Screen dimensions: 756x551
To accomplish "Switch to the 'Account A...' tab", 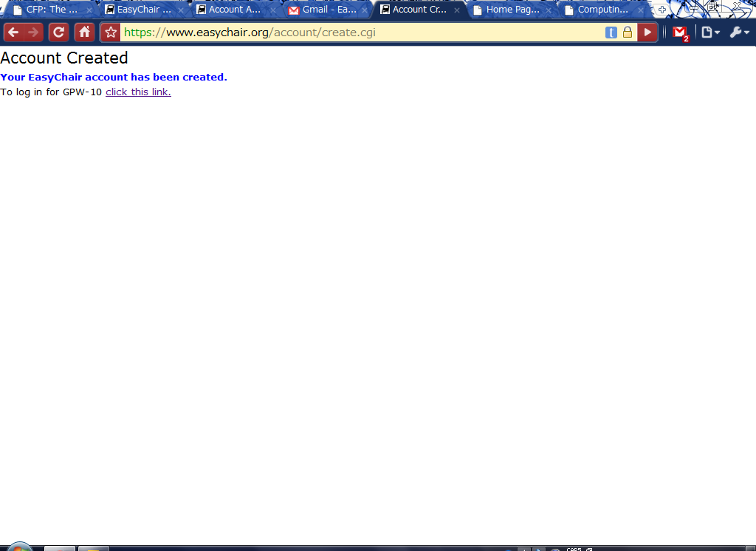I will [235, 10].
